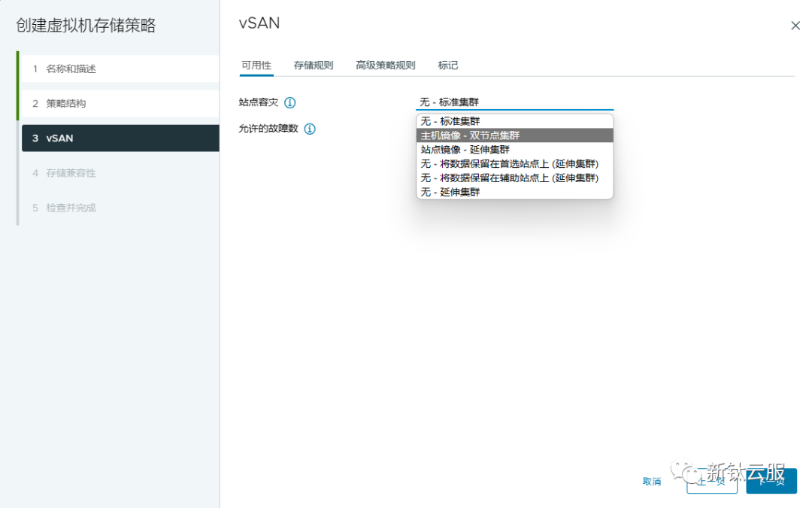Click the 取消 cancel link
The image size is (812, 508).
651,481
